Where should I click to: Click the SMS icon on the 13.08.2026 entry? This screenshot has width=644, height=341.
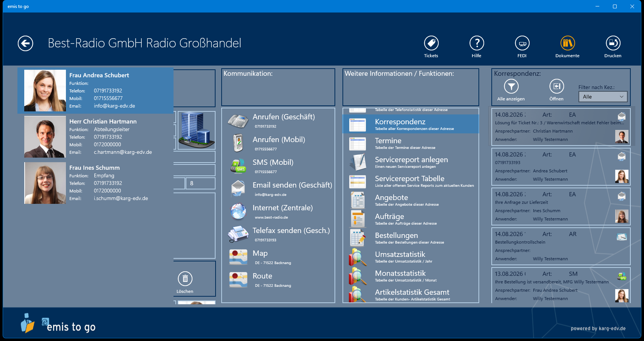[622, 277]
